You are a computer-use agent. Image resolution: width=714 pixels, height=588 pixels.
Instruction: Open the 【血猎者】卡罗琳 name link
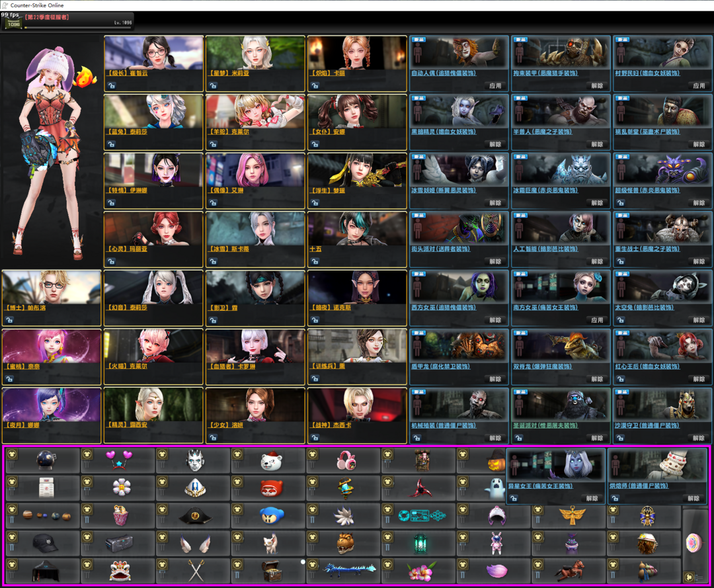(x=232, y=366)
